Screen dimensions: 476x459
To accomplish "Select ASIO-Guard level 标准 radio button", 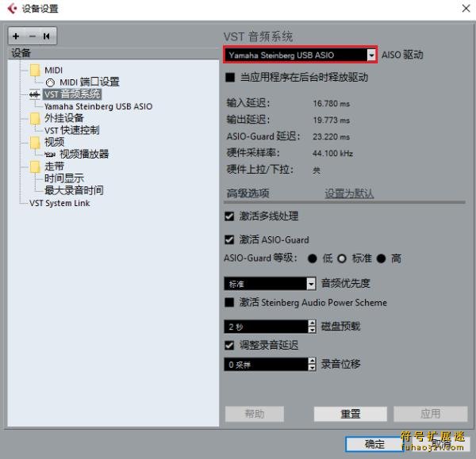I will click(342, 258).
